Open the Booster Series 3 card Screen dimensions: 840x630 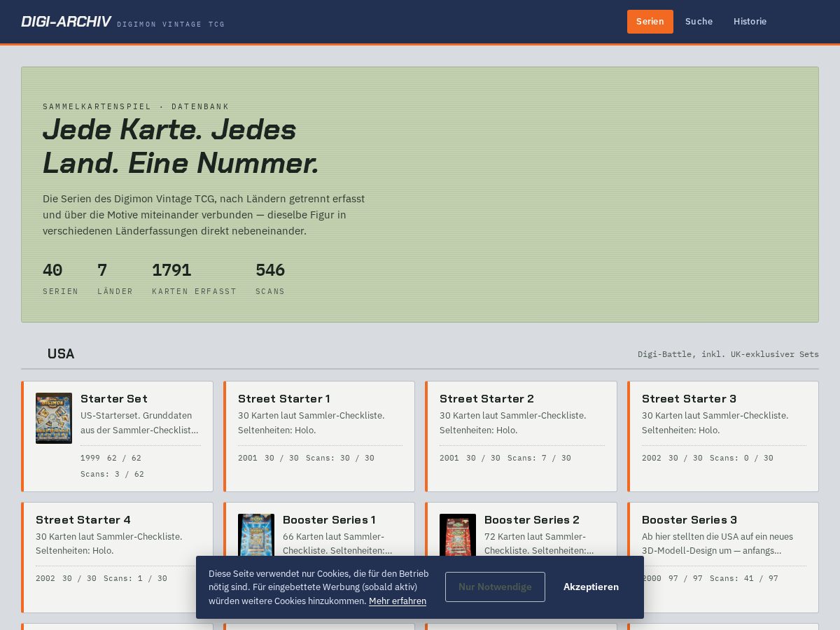723,557
